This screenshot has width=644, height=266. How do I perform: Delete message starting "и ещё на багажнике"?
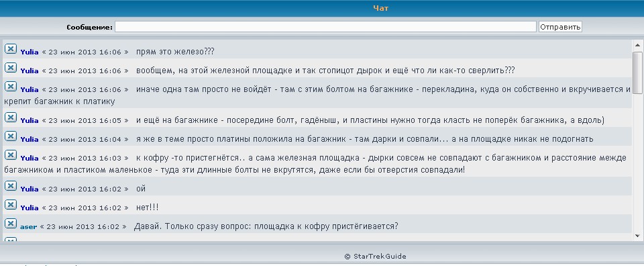(x=11, y=118)
